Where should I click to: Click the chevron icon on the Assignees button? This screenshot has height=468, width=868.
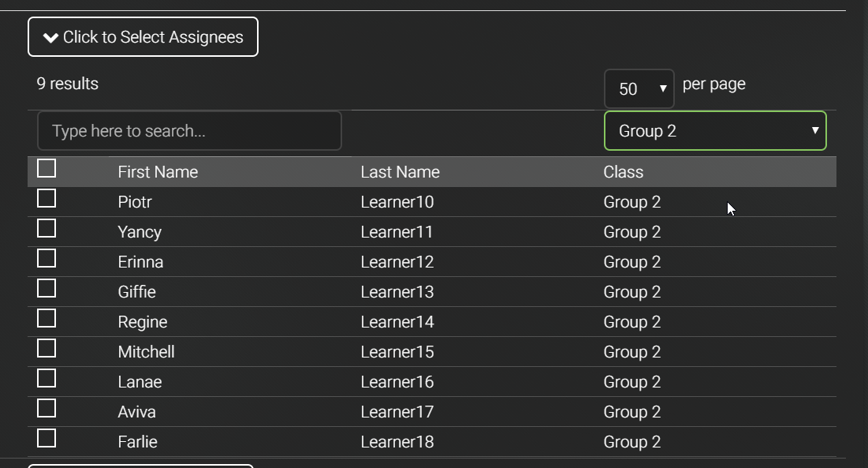(x=51, y=38)
